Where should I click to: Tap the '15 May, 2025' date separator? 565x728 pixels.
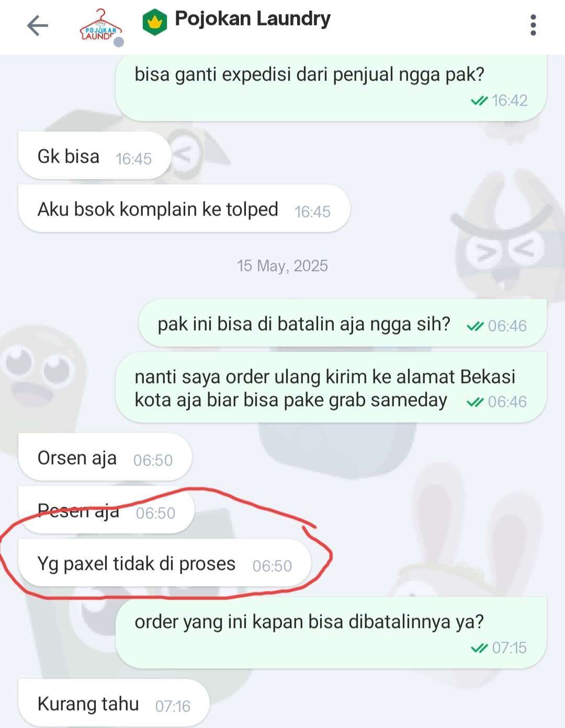(x=282, y=266)
